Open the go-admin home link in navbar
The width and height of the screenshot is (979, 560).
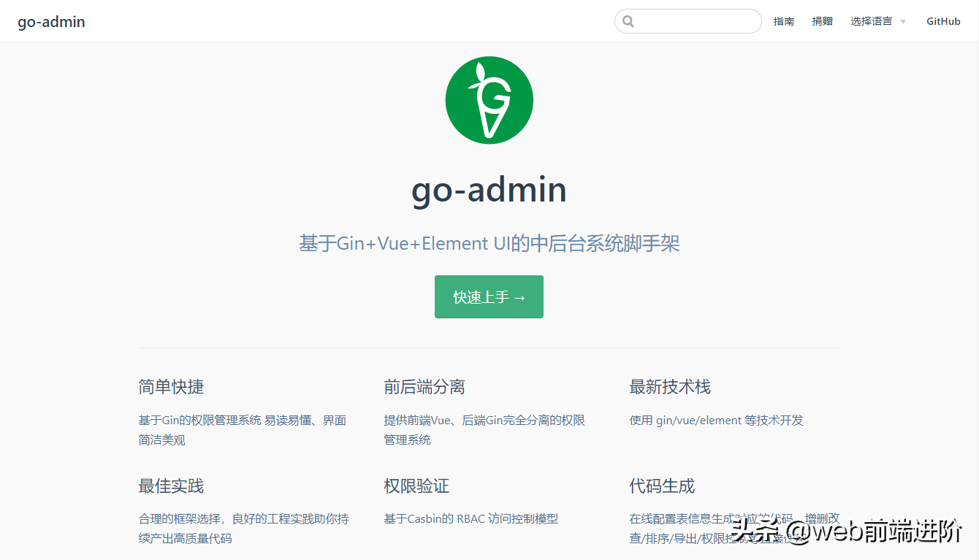(51, 22)
